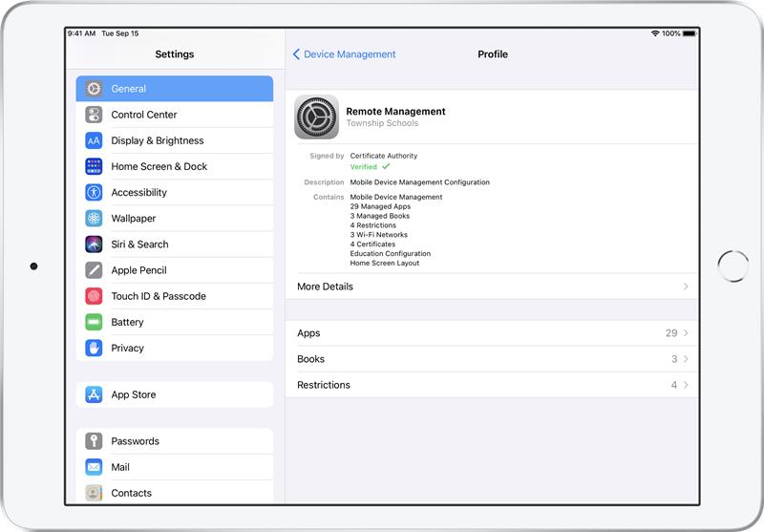
Task: Open Apple Pencil settings
Action: tap(175, 270)
